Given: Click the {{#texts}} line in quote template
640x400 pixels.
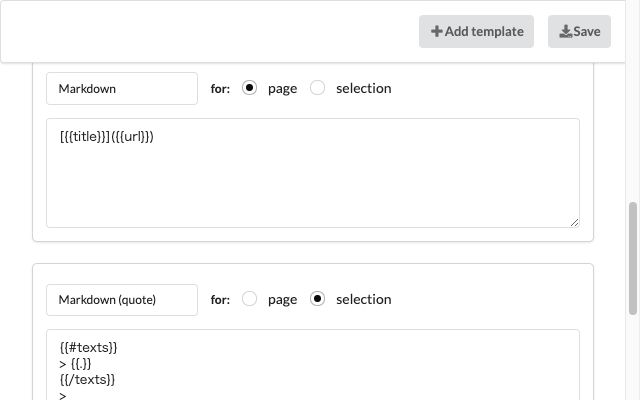Looking at the screenshot, I should pos(89,347).
